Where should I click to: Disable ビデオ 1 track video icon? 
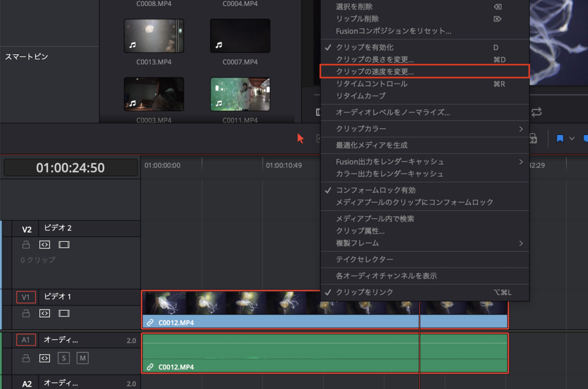tap(64, 313)
